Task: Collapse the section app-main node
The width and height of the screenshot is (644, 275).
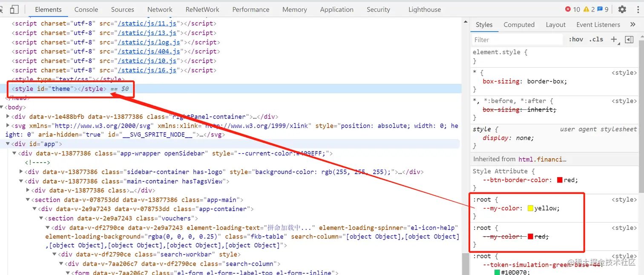Action: (29, 199)
